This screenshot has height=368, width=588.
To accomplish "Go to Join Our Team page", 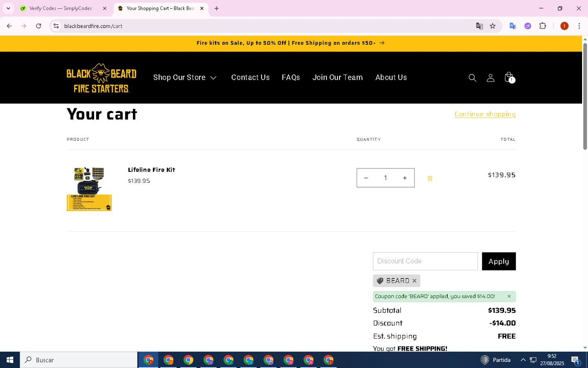I will (x=338, y=78).
